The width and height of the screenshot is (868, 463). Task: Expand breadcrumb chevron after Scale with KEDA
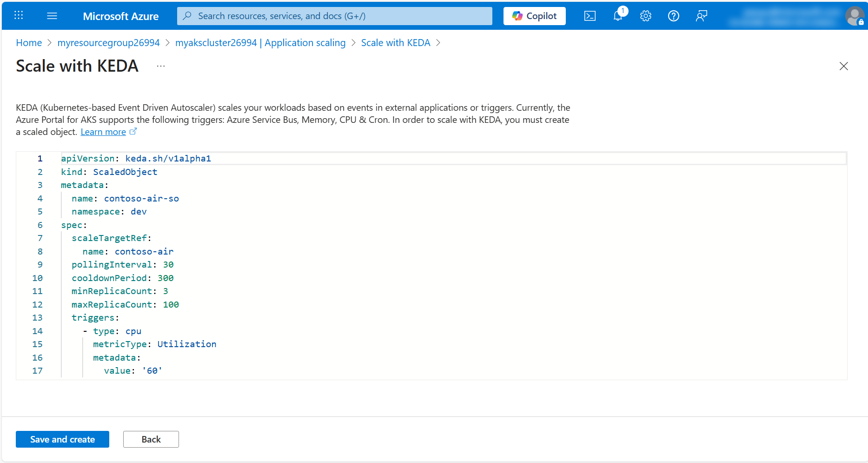[x=437, y=43]
